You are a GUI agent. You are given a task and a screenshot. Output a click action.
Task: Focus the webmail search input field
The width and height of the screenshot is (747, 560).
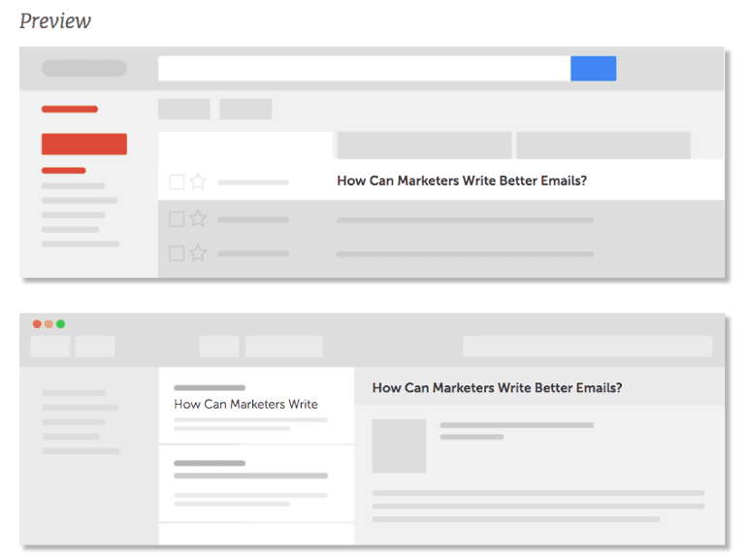pos(365,68)
